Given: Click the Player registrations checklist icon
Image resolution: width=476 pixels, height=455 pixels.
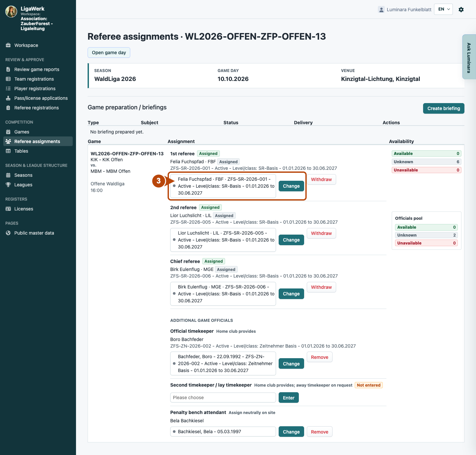Looking at the screenshot, I should (8, 89).
